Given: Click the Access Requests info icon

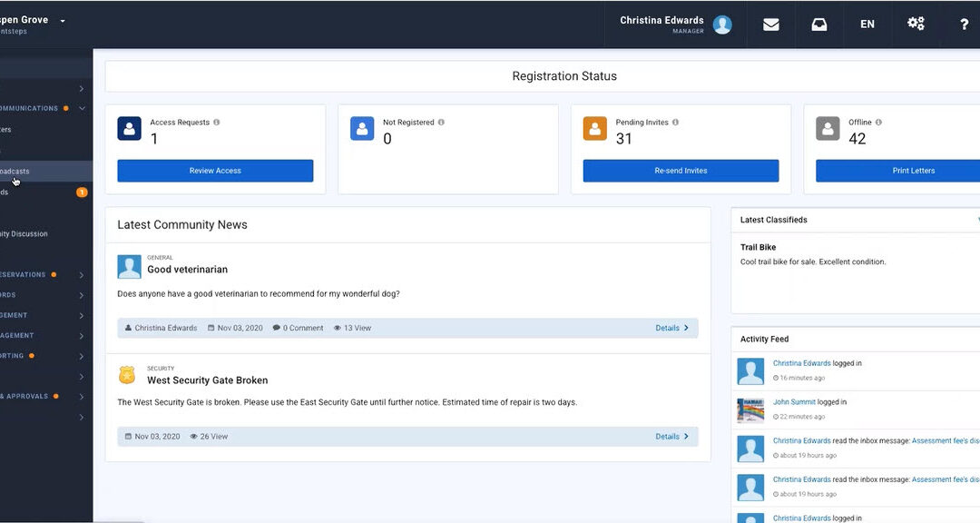Looking at the screenshot, I should 217,123.
